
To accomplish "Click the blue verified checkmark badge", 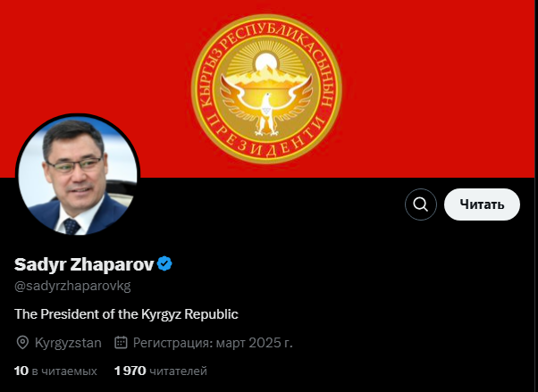I will pyautogui.click(x=164, y=263).
